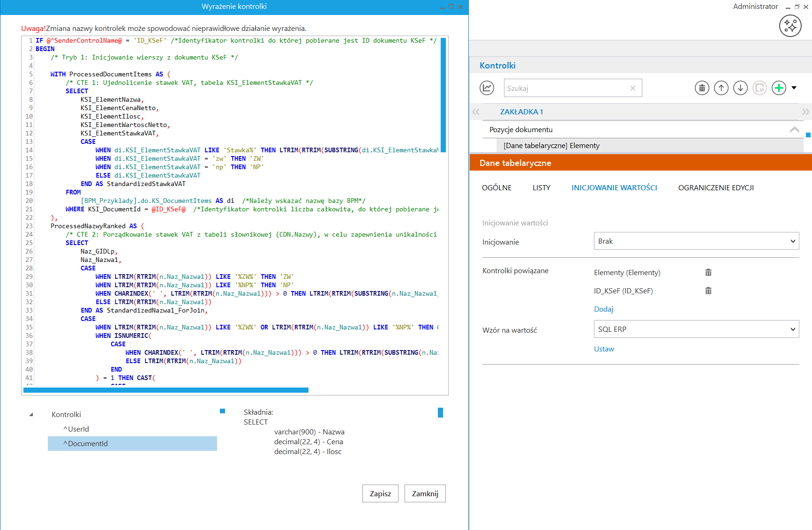Click the horizontal scrollbar of the code editor
The width and height of the screenshot is (812, 530).
[166, 390]
